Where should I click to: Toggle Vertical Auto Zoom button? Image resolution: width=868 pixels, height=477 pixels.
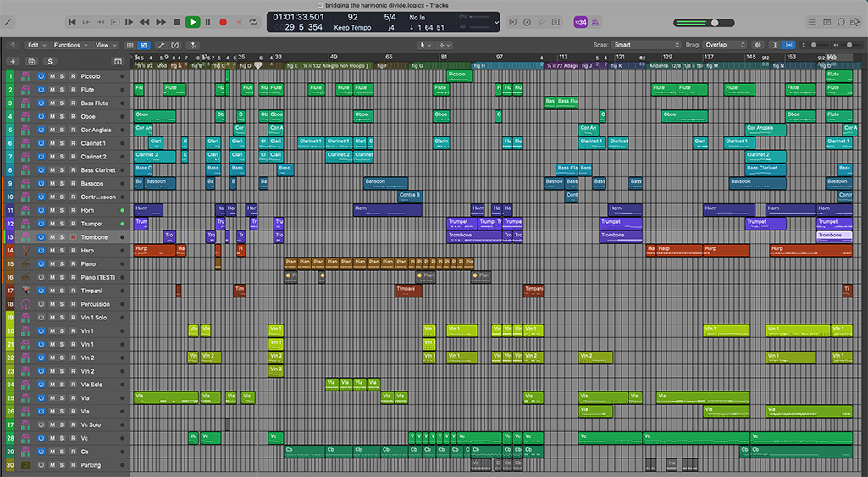775,45
